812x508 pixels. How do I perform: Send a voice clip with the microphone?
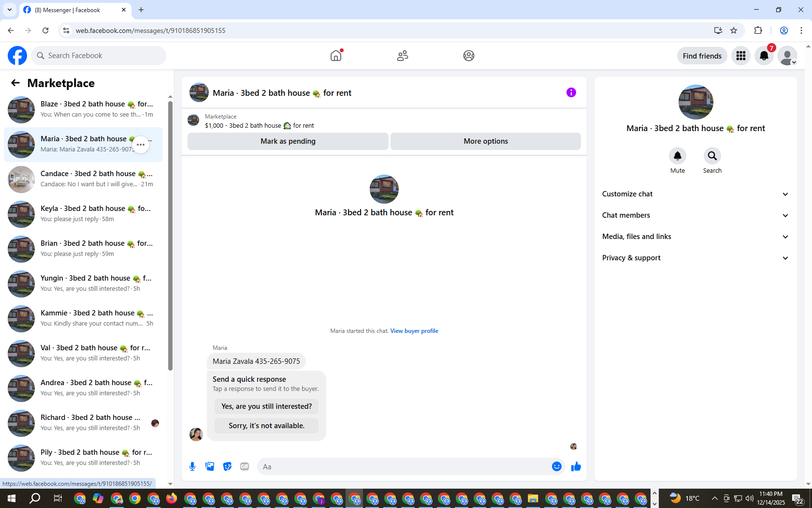click(x=192, y=466)
